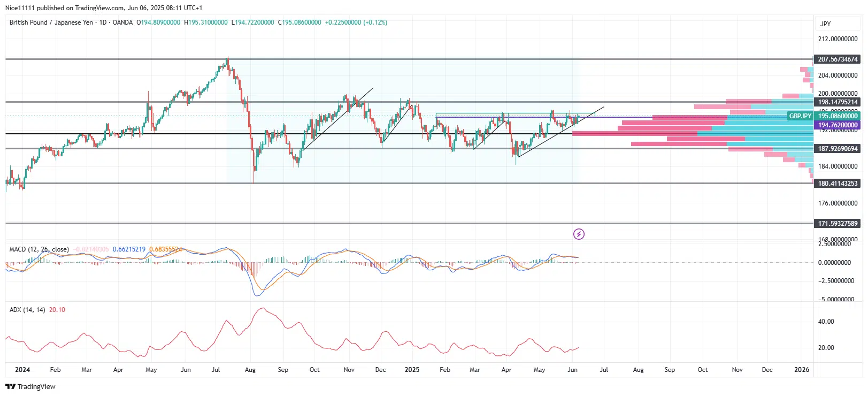Click the 207.56734674 resistance price label
Viewport: 868px width, 396px height.
coord(838,59)
